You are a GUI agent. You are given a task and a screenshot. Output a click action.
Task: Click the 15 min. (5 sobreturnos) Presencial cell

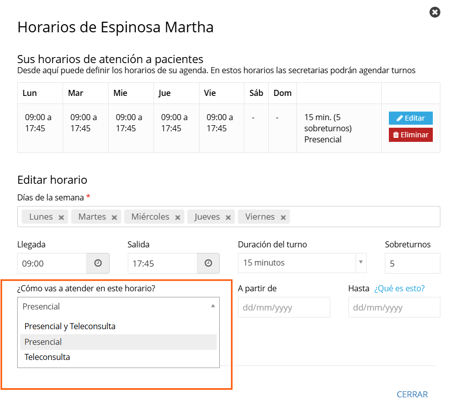339,128
